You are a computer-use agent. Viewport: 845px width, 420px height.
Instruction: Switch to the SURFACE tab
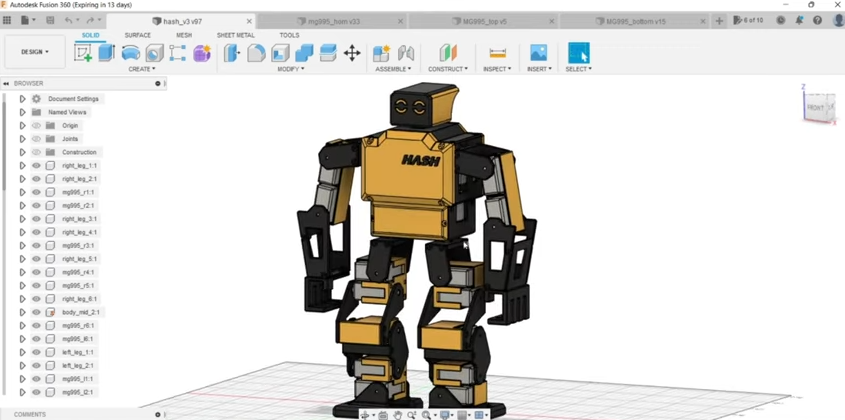137,35
